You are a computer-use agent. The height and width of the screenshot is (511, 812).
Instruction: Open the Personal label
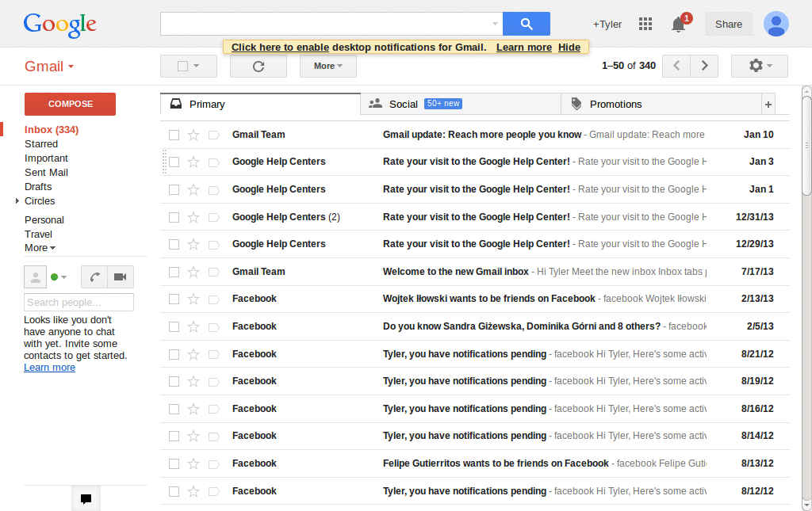tap(44, 219)
